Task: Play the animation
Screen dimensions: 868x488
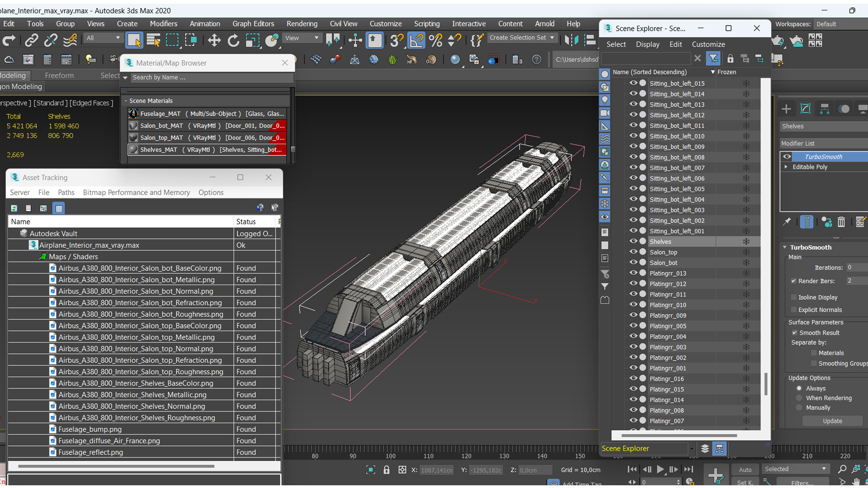Action: point(660,469)
